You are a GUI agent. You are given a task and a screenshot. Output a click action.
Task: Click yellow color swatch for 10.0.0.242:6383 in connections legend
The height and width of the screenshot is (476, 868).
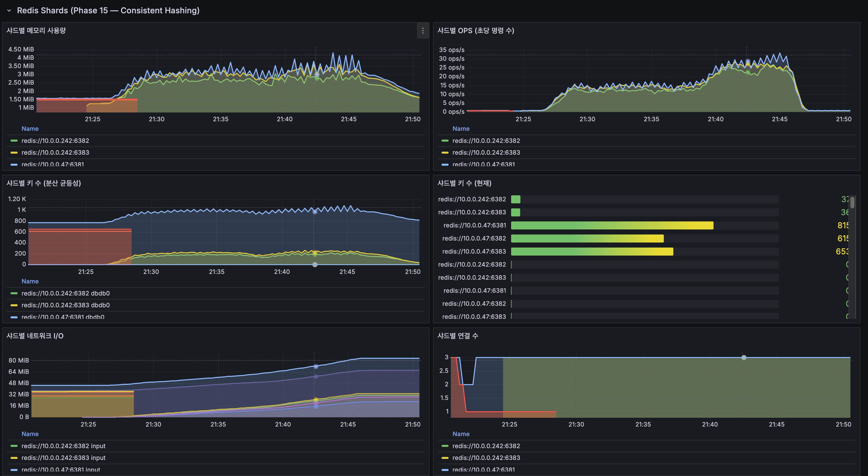coord(445,458)
